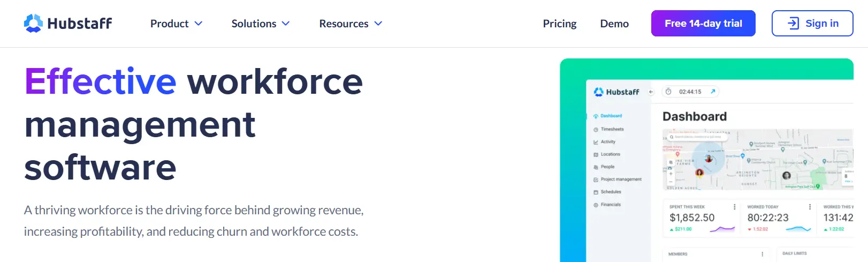Open Spent This Week card options menu
The height and width of the screenshot is (262, 868).
[734, 207]
